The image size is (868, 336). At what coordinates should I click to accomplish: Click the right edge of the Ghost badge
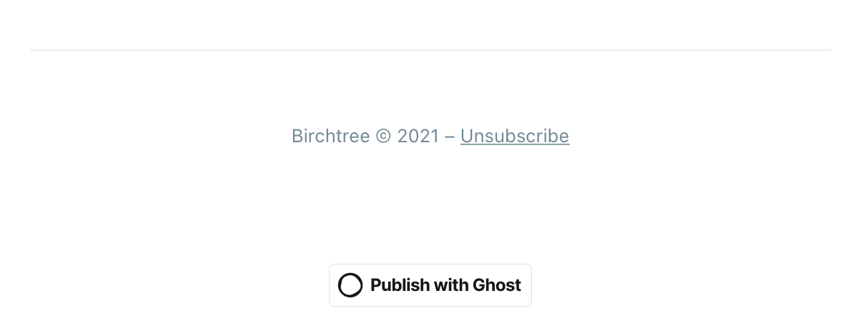(x=529, y=285)
